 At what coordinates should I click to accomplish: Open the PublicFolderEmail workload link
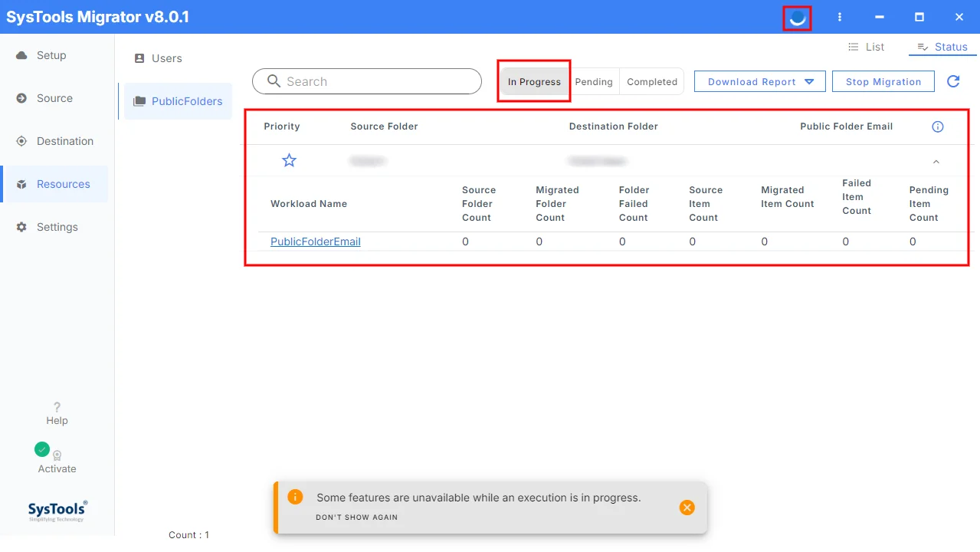pyautogui.click(x=316, y=242)
